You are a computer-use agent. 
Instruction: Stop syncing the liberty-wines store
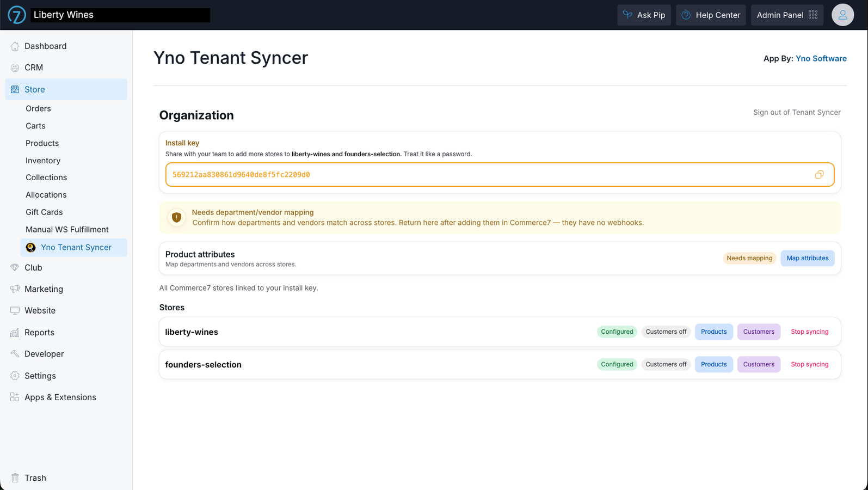[809, 332]
